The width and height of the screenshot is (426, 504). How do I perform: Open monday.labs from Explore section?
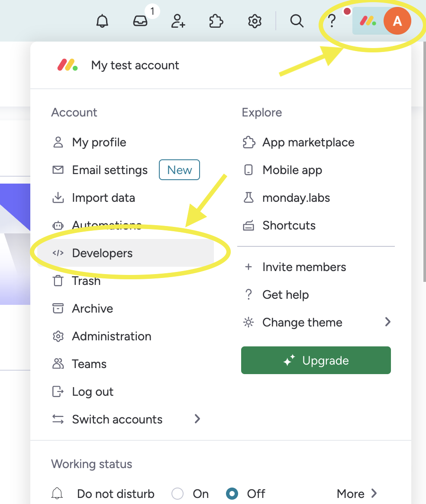pyautogui.click(x=296, y=198)
